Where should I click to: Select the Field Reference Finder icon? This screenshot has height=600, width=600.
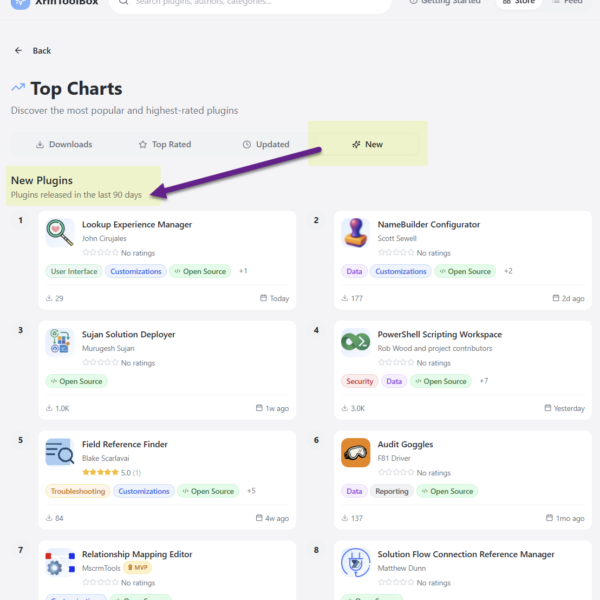tap(60, 452)
